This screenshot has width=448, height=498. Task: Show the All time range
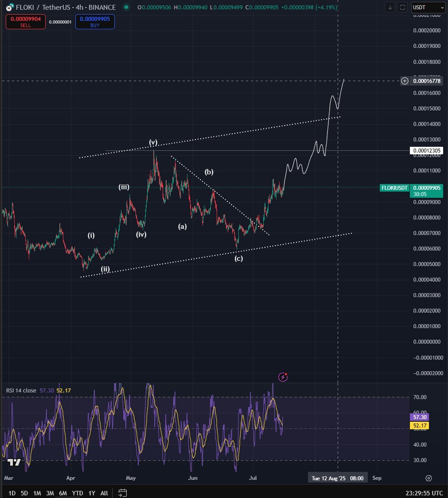[x=104, y=493]
